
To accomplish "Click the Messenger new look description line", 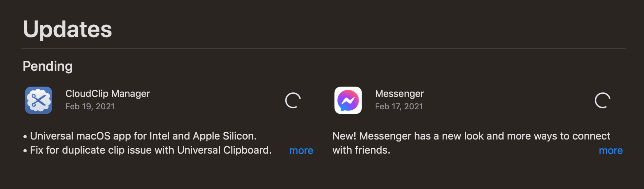I will (x=471, y=136).
